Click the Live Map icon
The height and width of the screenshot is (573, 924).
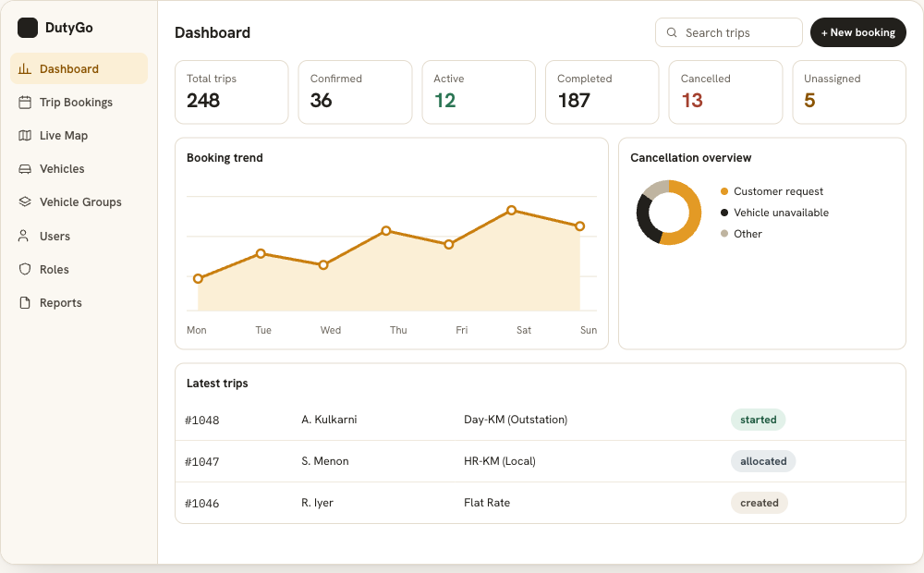click(x=25, y=136)
